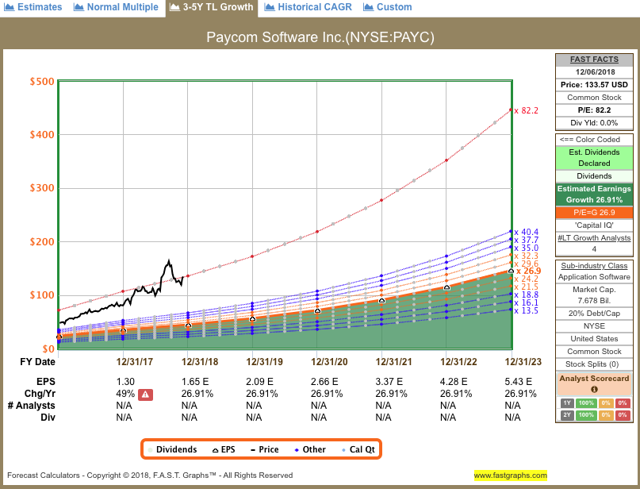Click the 2Y 100% green scorecard cell
Image resolution: width=640 pixels, height=489 pixels.
click(x=586, y=415)
